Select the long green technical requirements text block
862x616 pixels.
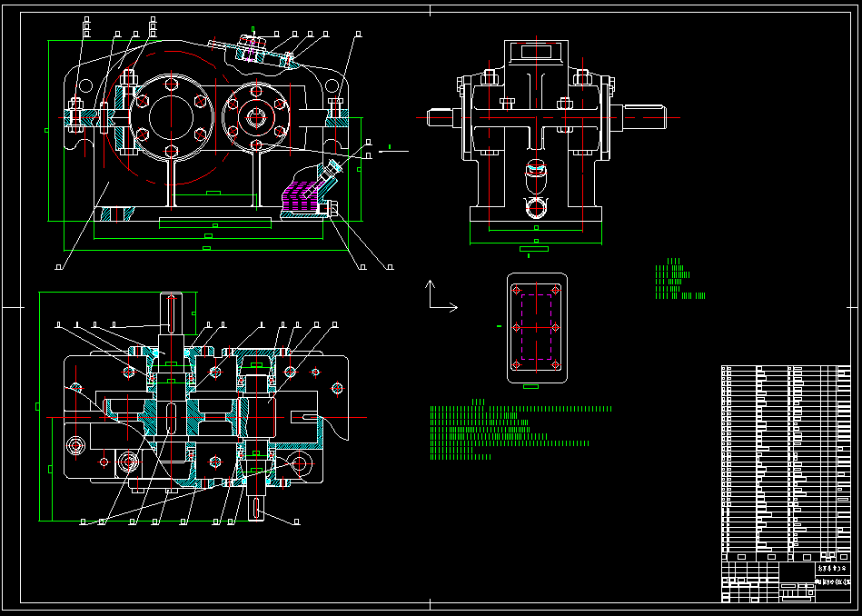coord(520,430)
